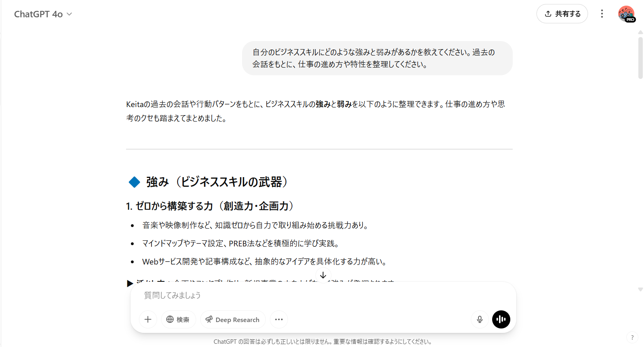Image resolution: width=644 pixels, height=347 pixels.
Task: Click disclaimer text ChatGPT の回答は必ずしも
Action: tap(323, 341)
